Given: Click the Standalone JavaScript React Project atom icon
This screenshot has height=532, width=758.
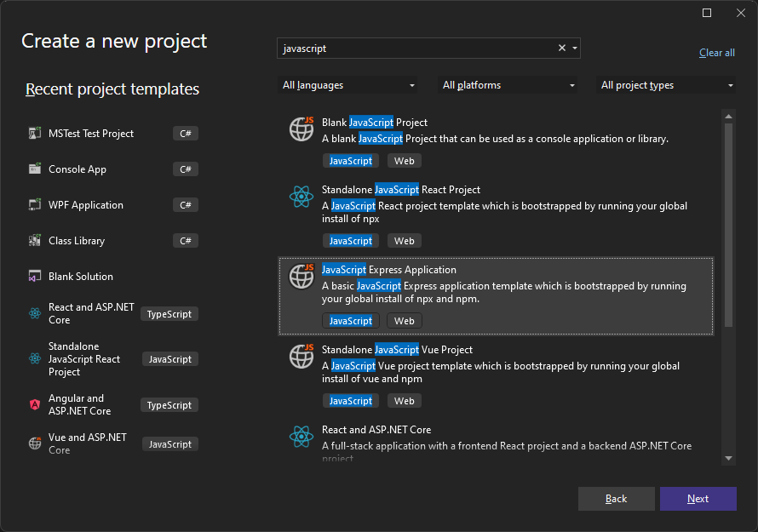Looking at the screenshot, I should [x=301, y=197].
